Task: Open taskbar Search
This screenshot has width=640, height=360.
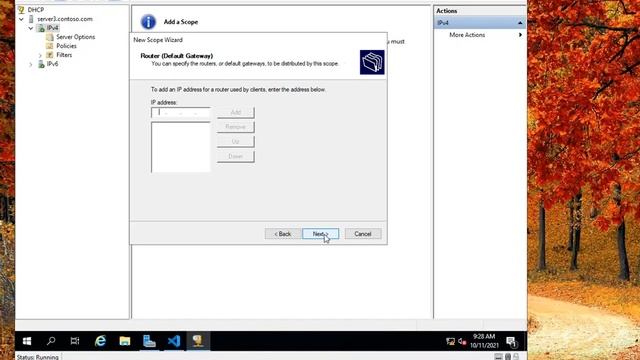Action: pos(51,341)
